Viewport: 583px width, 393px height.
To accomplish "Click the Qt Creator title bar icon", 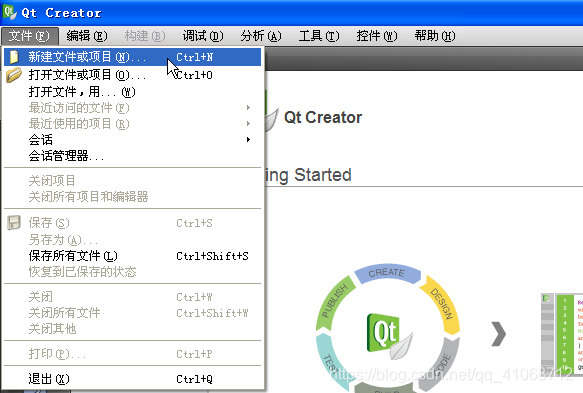I will (x=9, y=12).
